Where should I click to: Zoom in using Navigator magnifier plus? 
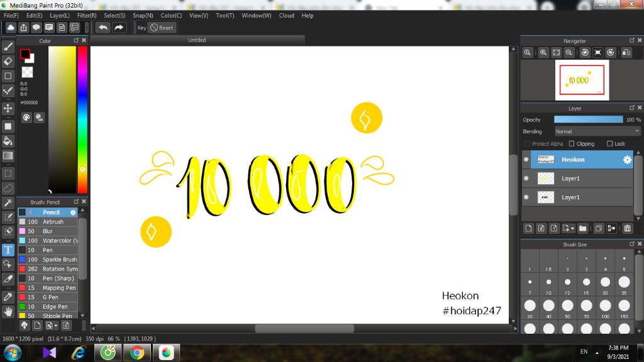coord(543,53)
